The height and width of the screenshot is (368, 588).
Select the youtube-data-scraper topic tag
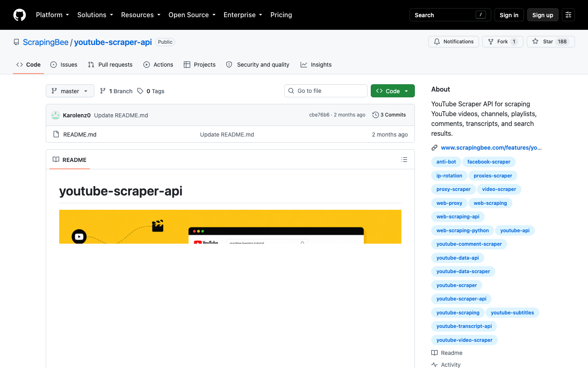coord(463,272)
